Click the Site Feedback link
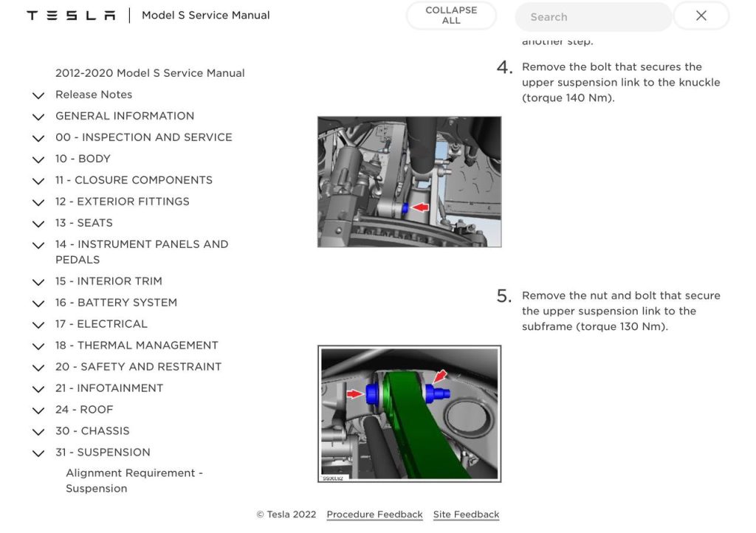Viewport: 756px width, 533px height. pyautogui.click(x=467, y=515)
